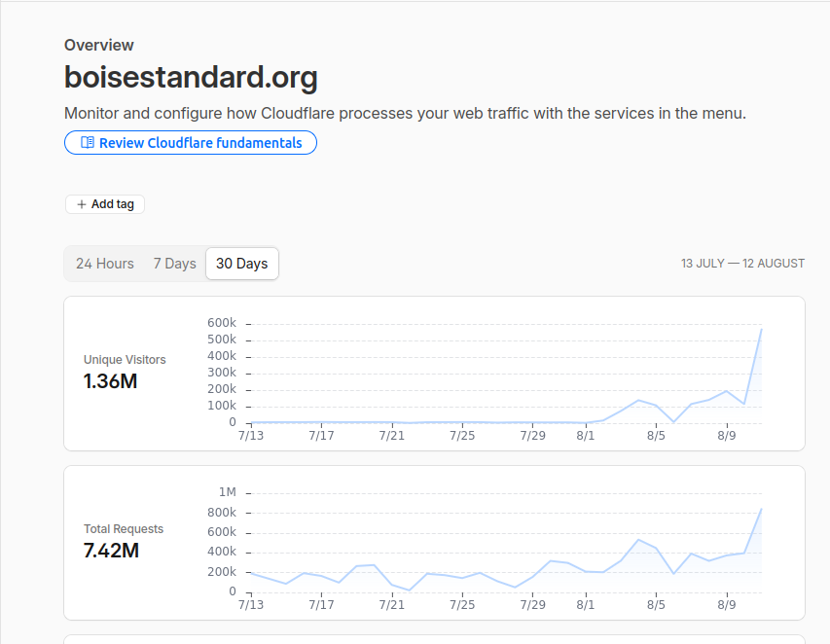This screenshot has width=830, height=644.
Task: Click the 8/9 tick on Unique Visitors chart
Action: coord(727,436)
